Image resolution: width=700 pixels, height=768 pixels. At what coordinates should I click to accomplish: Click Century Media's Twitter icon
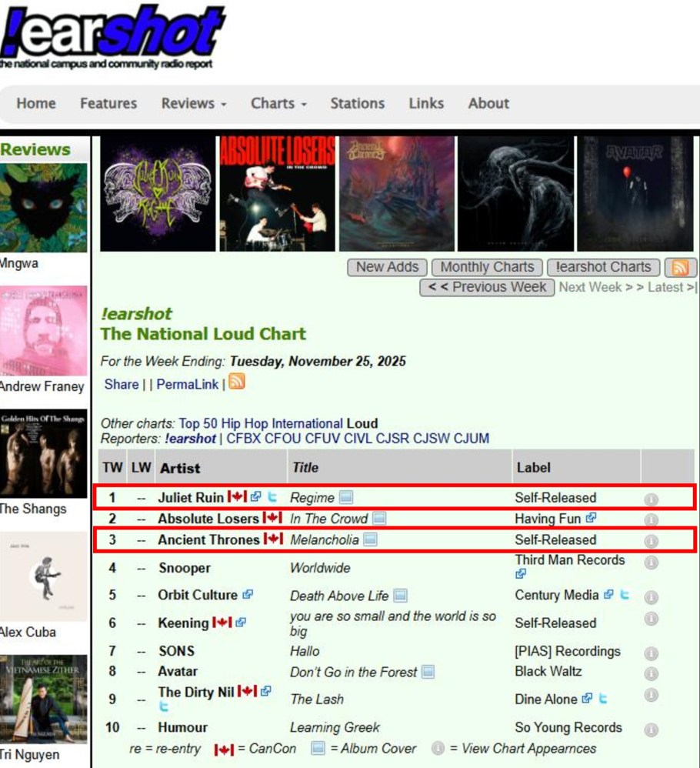(624, 595)
